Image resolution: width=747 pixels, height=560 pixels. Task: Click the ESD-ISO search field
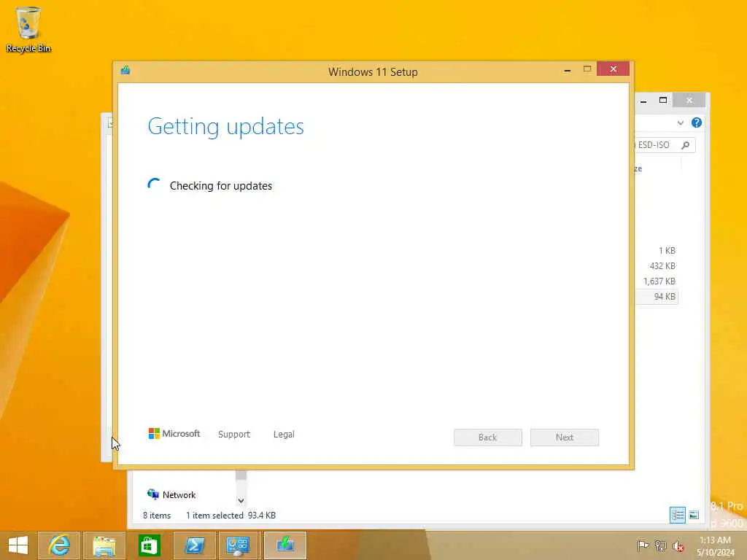(x=665, y=145)
